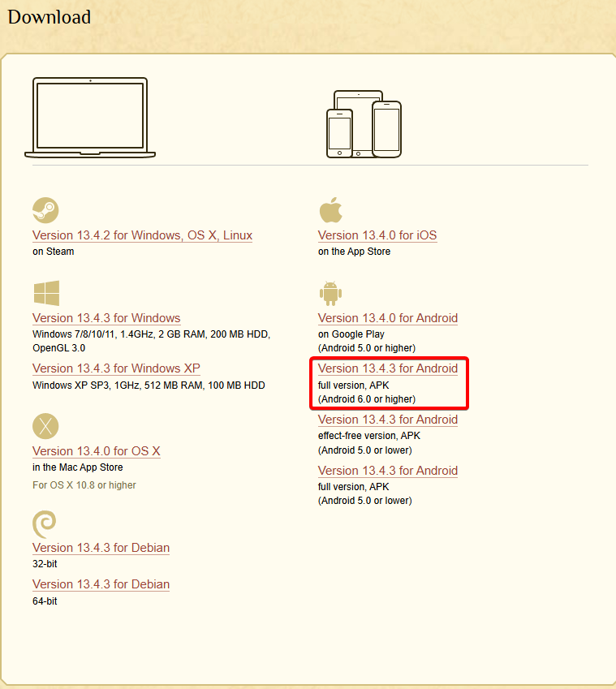Open Version 13.4.2 for Windows, OS X, Linux link
This screenshot has height=689, width=616.
pos(142,235)
